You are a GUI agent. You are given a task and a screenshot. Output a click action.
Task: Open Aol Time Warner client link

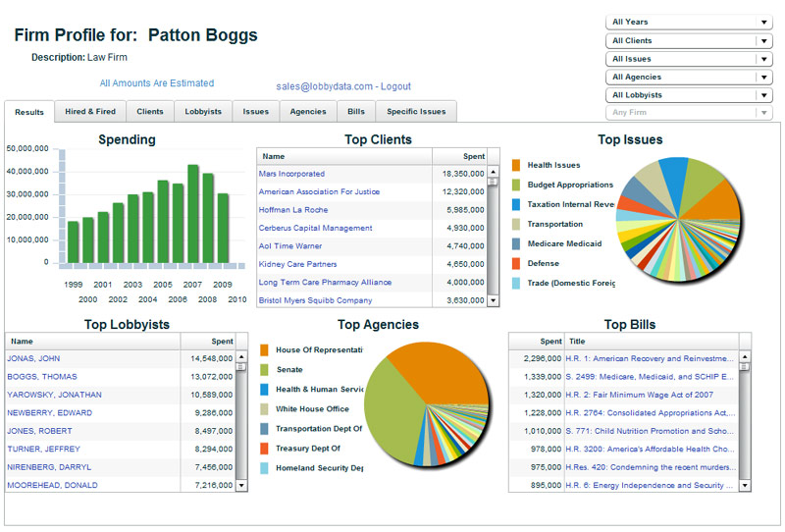click(289, 246)
